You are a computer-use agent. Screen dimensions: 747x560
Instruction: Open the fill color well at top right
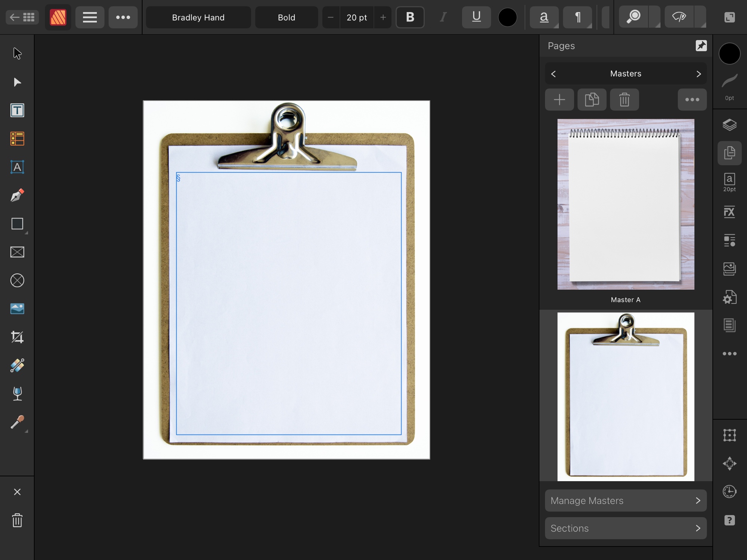729,53
